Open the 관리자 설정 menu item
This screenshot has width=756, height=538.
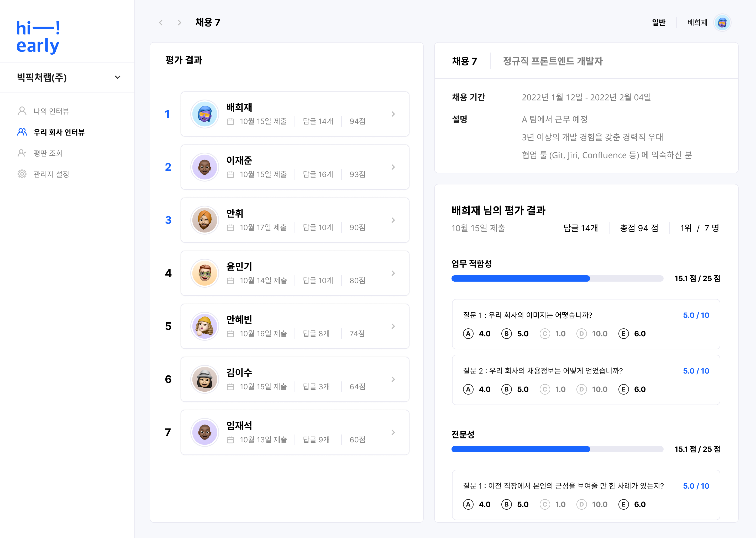[51, 174]
